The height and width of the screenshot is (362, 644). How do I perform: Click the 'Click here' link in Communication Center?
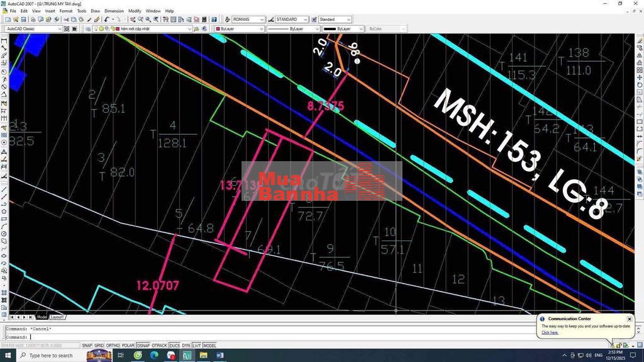[x=550, y=332]
